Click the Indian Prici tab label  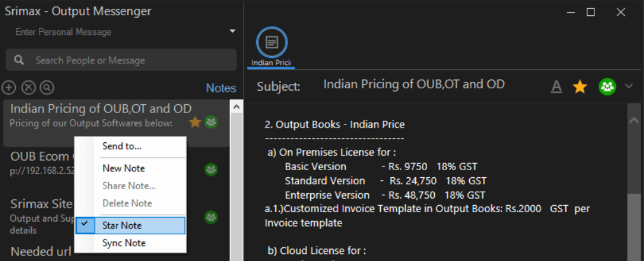pyautogui.click(x=271, y=63)
